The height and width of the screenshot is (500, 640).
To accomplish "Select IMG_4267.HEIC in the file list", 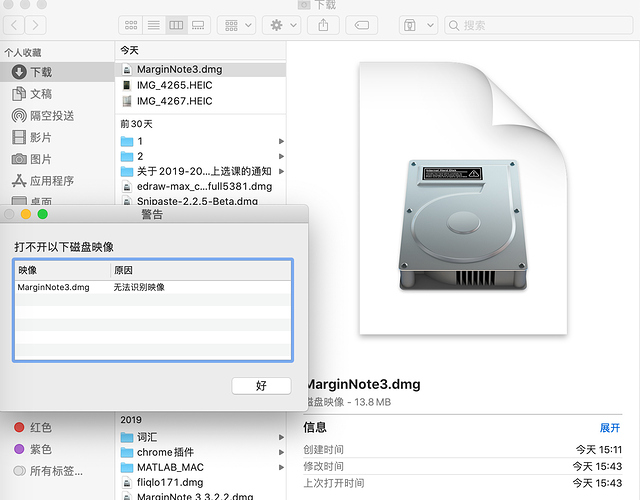I will [200, 101].
